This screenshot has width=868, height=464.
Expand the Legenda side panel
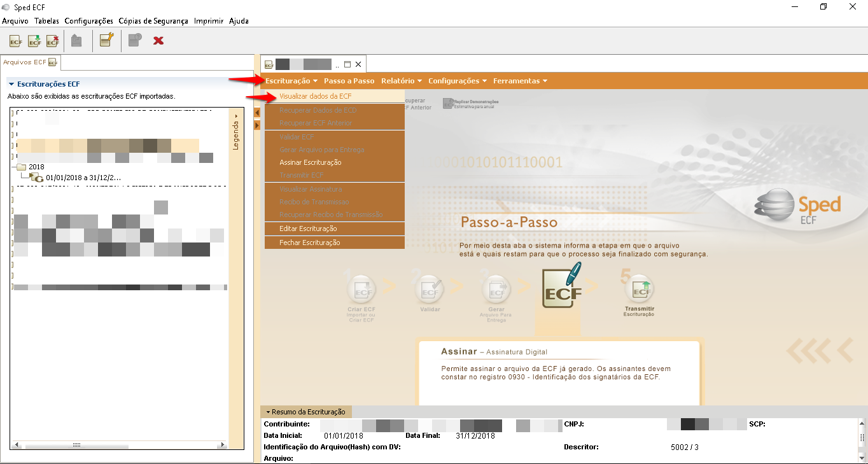pyautogui.click(x=235, y=132)
